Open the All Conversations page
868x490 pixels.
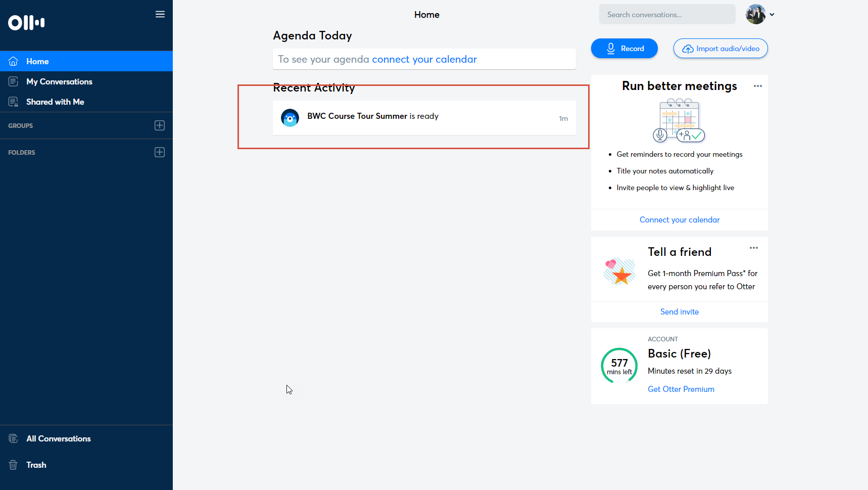(58, 438)
